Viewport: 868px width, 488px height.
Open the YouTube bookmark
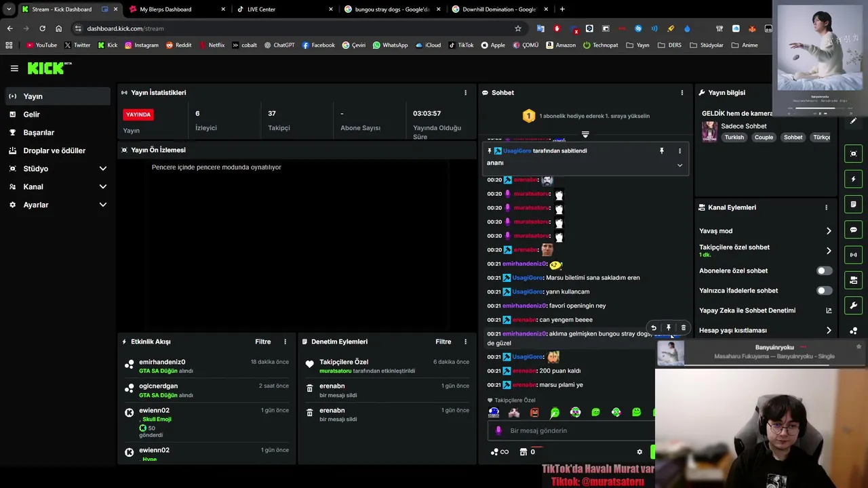41,45
